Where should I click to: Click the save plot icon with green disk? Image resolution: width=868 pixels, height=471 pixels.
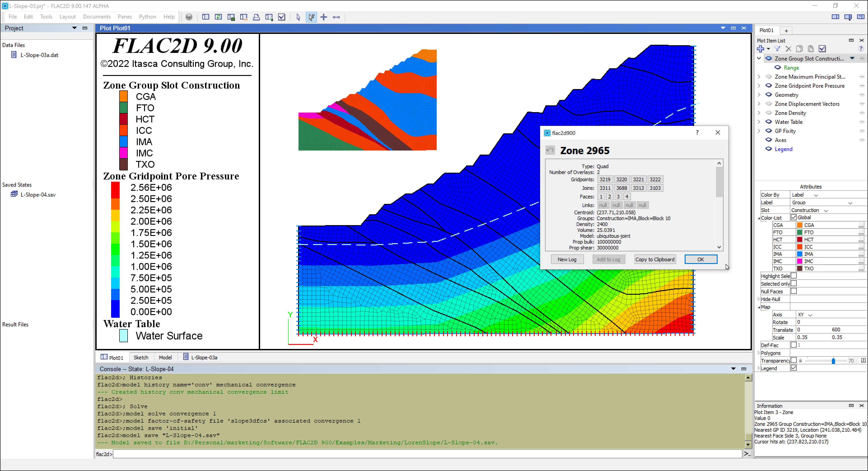tap(231, 17)
